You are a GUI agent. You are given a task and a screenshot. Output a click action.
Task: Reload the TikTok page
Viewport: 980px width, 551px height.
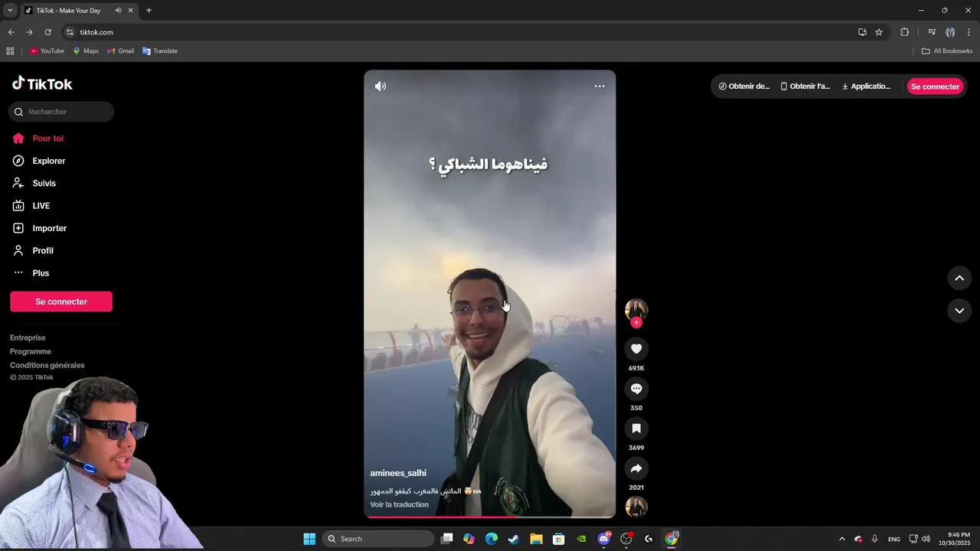(x=47, y=32)
